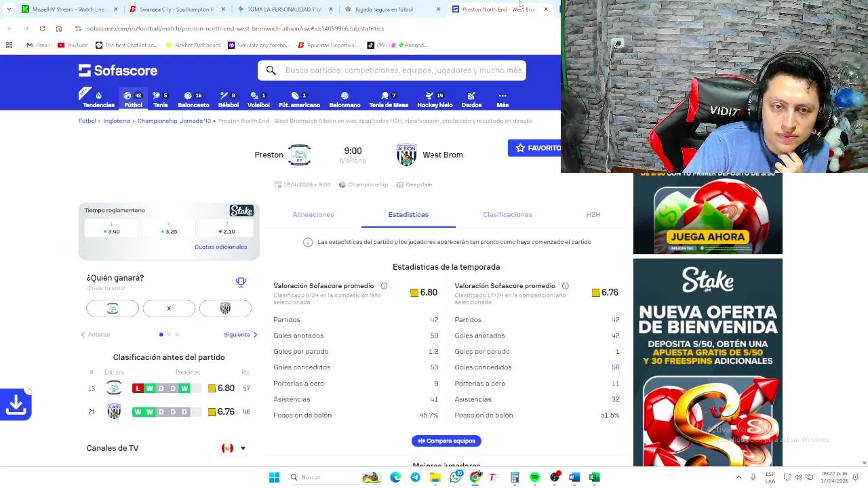Go to Siguiente card with chevron
The height and width of the screenshot is (488, 868).
[241, 335]
